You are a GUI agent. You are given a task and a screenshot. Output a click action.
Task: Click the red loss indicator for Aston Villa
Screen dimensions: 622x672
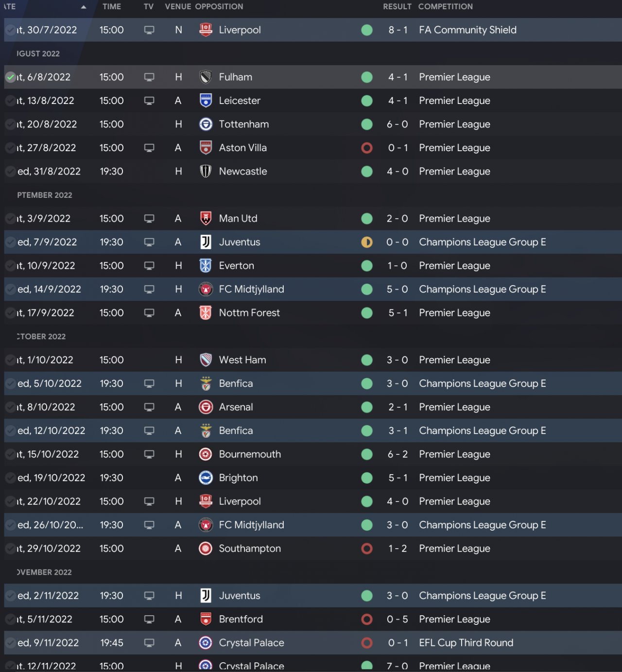point(367,148)
